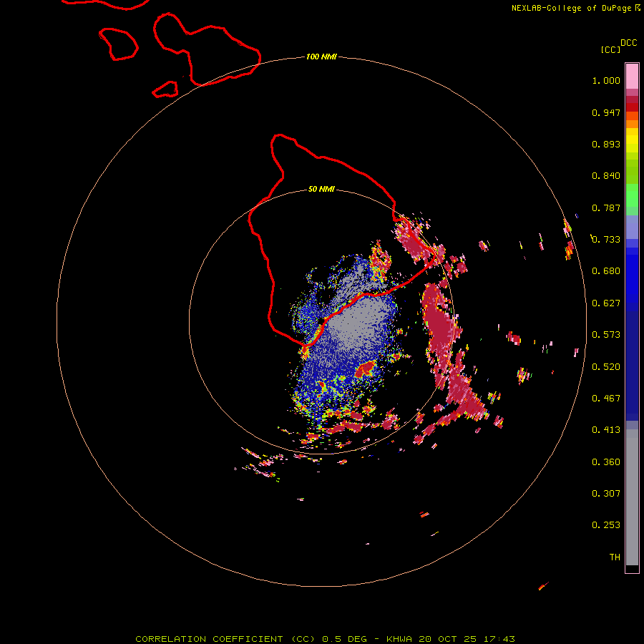
Task: Select the 0.627 scale value
Action: tap(606, 303)
